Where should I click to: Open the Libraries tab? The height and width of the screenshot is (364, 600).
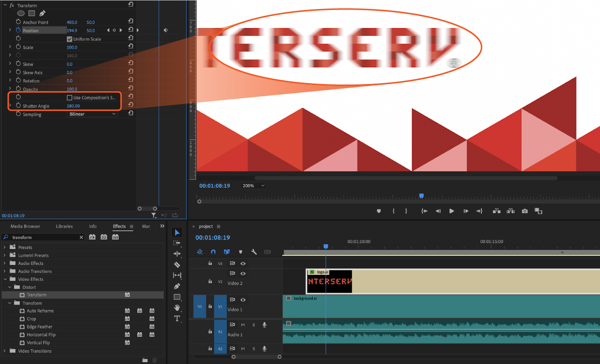coord(64,226)
